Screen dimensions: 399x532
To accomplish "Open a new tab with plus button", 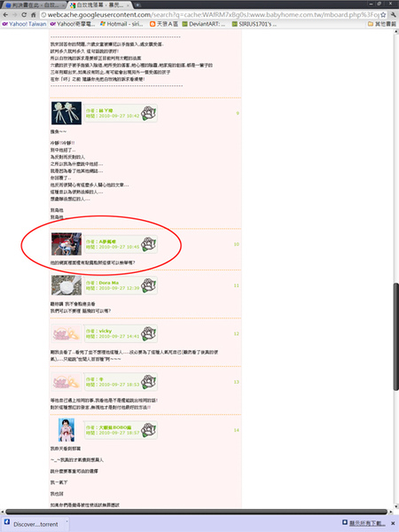I will [137, 5].
